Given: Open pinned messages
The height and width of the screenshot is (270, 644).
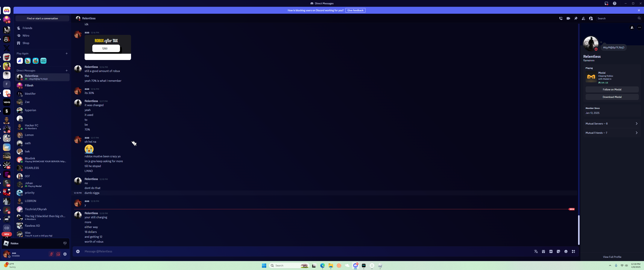Looking at the screenshot, I should 576,18.
